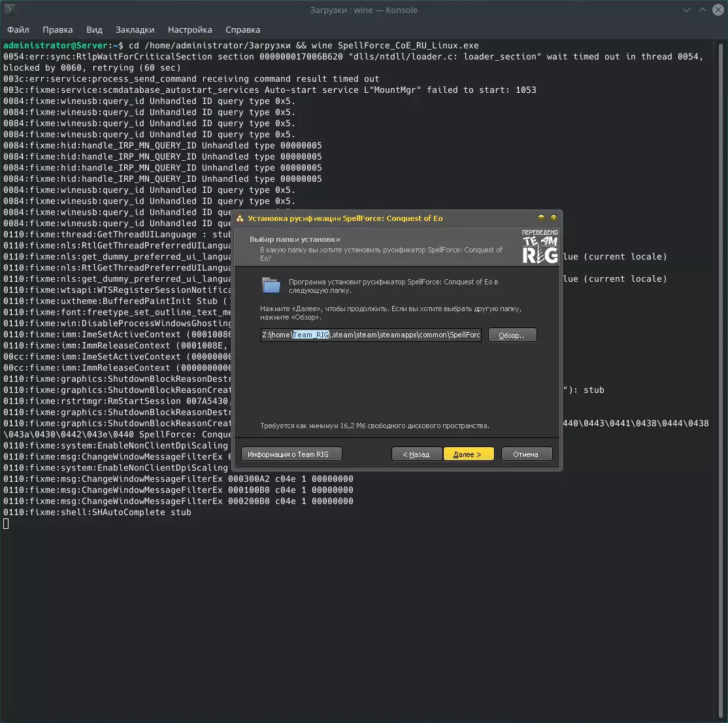728x723 pixels.
Task: Click the 'MountMgr' failed to start line
Action: point(270,90)
